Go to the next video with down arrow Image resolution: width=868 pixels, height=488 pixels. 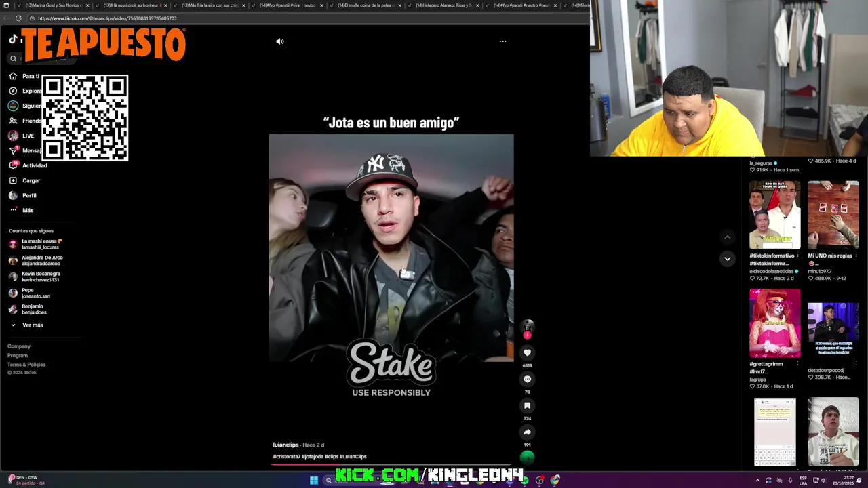pyautogui.click(x=727, y=258)
